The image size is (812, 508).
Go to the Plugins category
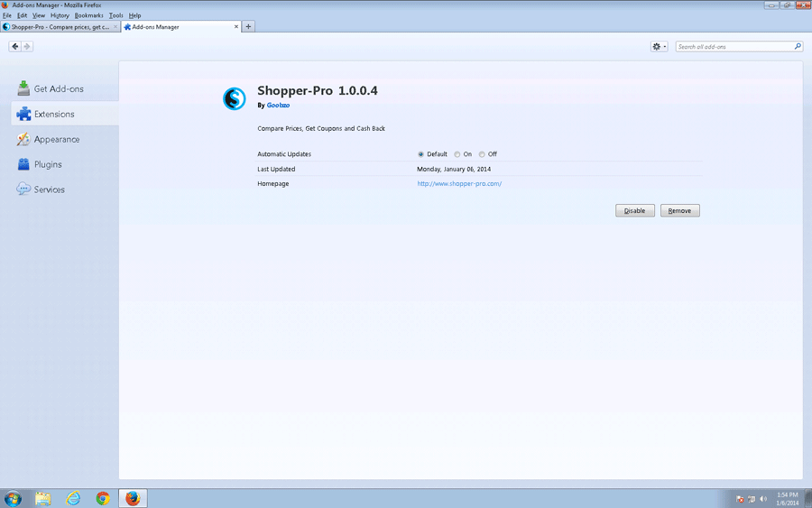(48, 164)
